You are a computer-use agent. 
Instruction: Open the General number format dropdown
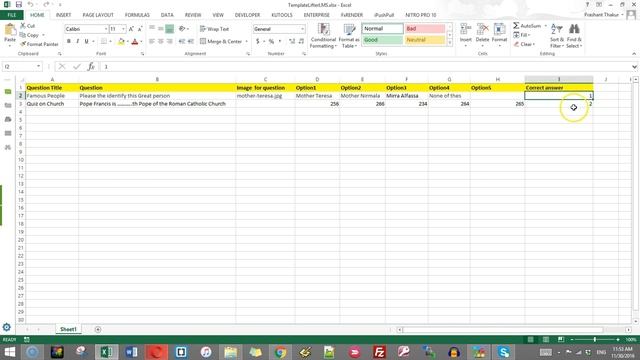pyautogui.click(x=302, y=29)
